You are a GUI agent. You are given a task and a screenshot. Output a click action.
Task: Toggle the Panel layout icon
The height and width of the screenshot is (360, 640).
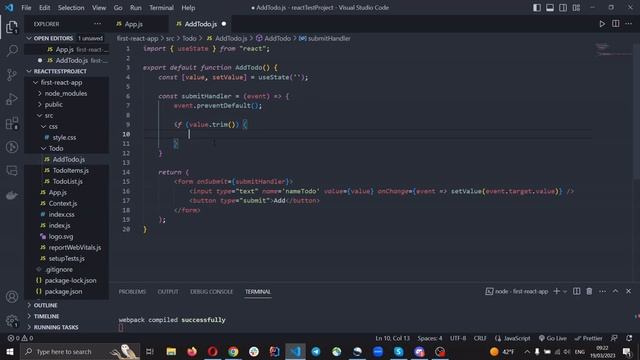[x=550, y=8]
